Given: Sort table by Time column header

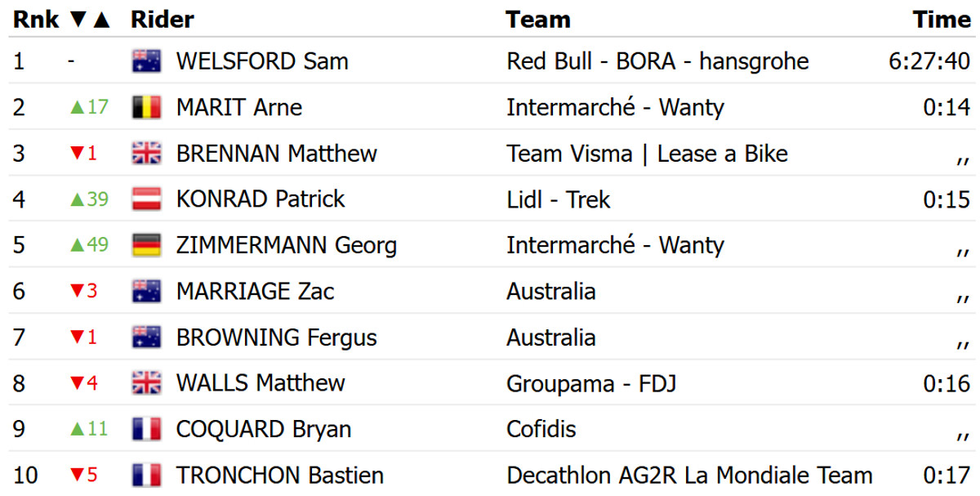Looking at the screenshot, I should 941,20.
